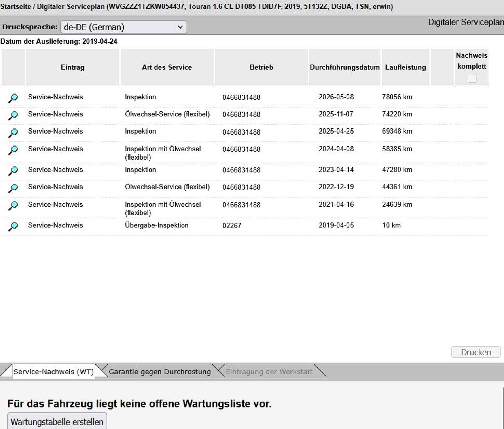This screenshot has width=504, height=429.
Task: Tick the Nachweis komplett header checkbox
Action: 472,78
